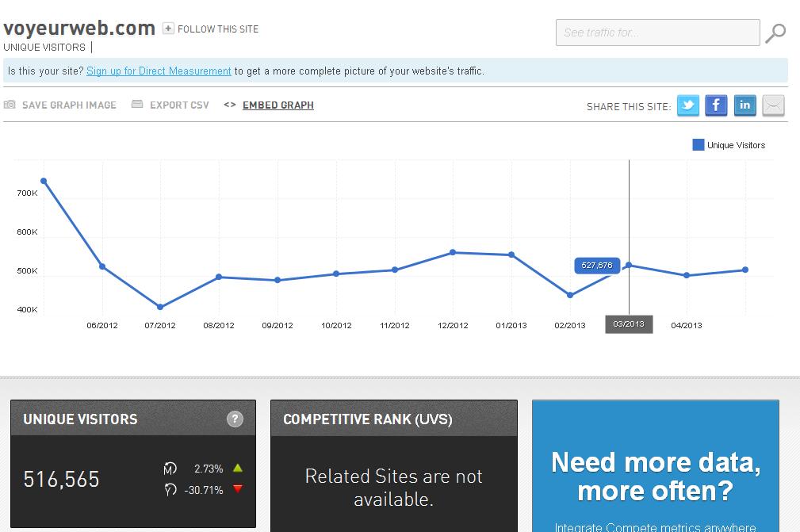Click Save Graph Image

click(70, 105)
